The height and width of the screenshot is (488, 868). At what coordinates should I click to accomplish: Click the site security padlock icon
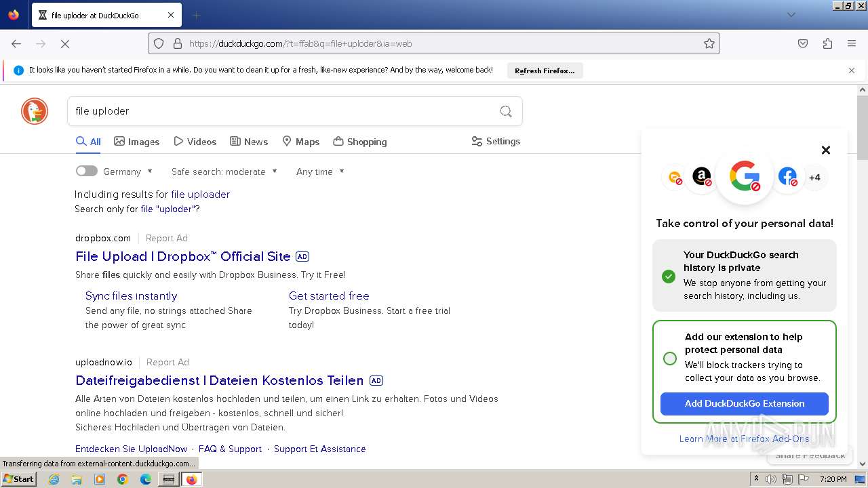[178, 43]
